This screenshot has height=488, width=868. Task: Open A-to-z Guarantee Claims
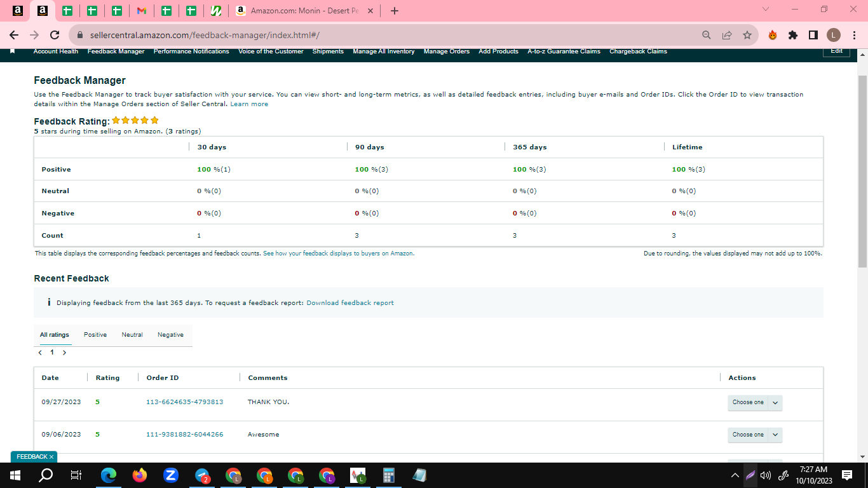(564, 51)
